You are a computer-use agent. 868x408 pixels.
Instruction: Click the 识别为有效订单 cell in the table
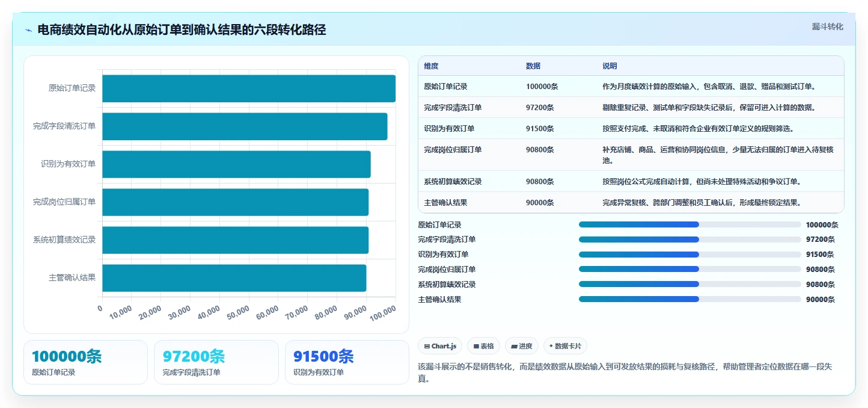point(449,129)
